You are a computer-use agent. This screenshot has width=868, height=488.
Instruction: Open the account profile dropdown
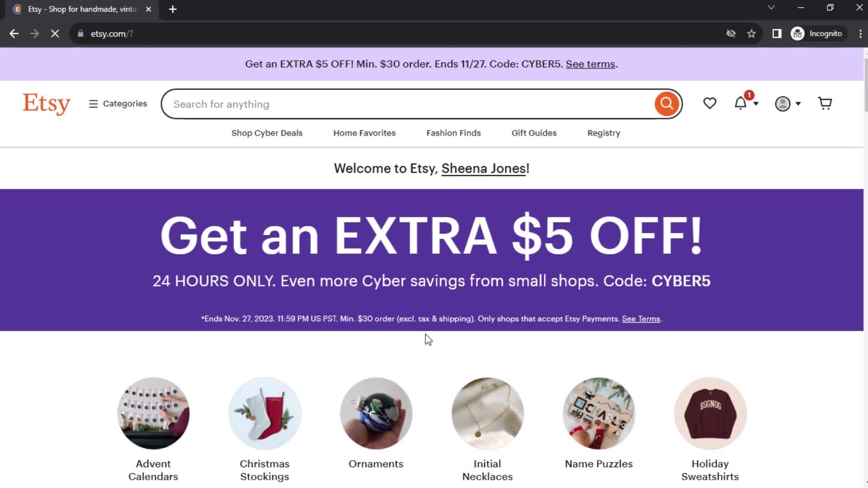(787, 103)
